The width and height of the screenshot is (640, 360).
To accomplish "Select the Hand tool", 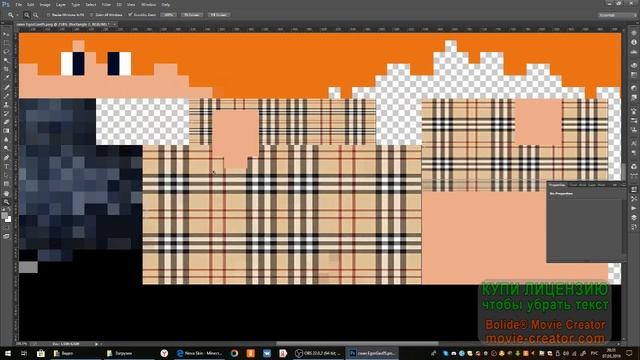I will click(6, 193).
